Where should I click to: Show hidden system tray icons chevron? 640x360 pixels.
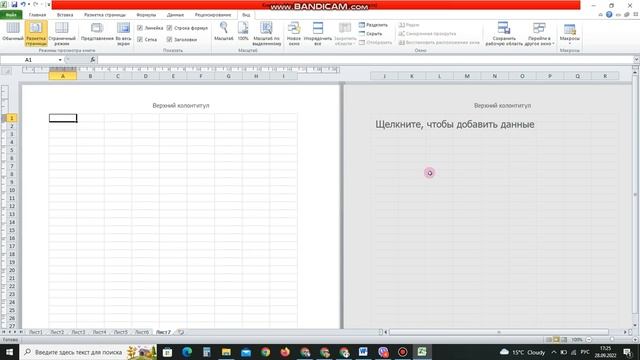pyautogui.click(x=554, y=352)
